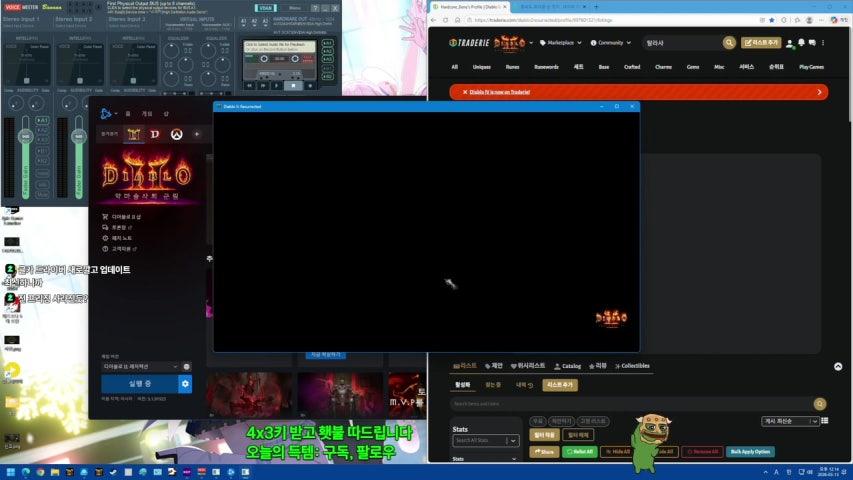Click the Remove All button
Image resolution: width=853 pixels, height=480 pixels.
click(702, 452)
